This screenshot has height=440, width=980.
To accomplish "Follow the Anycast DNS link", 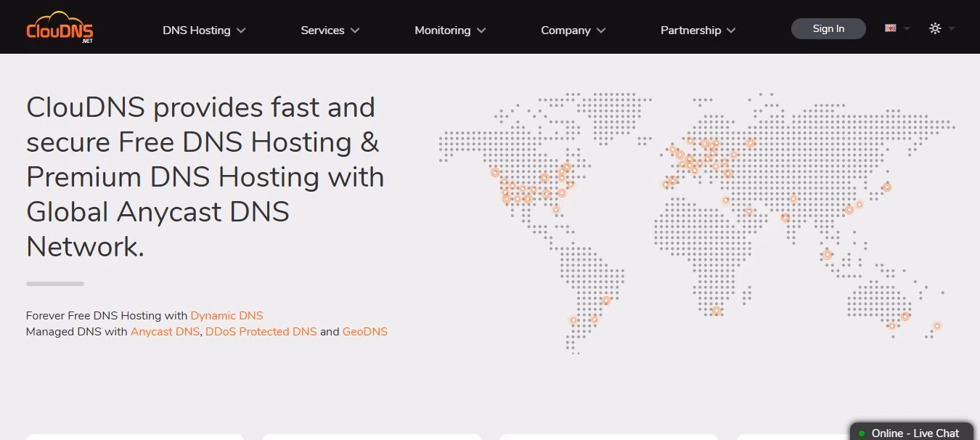I will pos(165,332).
